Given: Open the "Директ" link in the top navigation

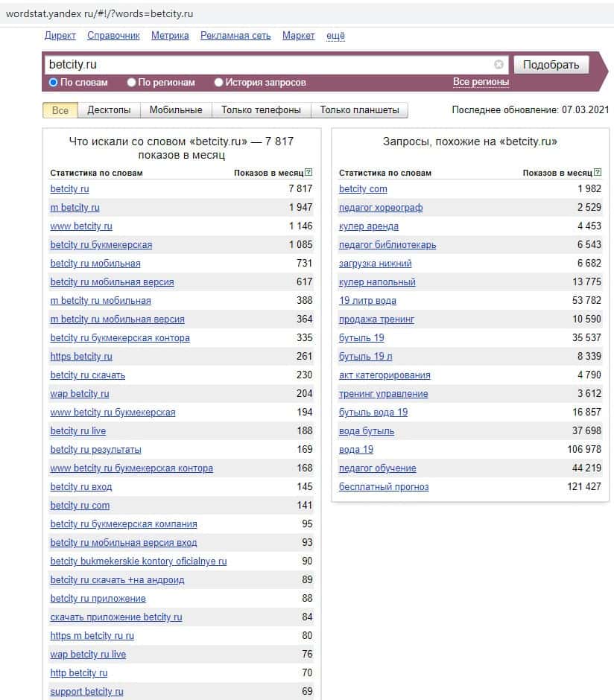Looking at the screenshot, I should click(x=60, y=36).
